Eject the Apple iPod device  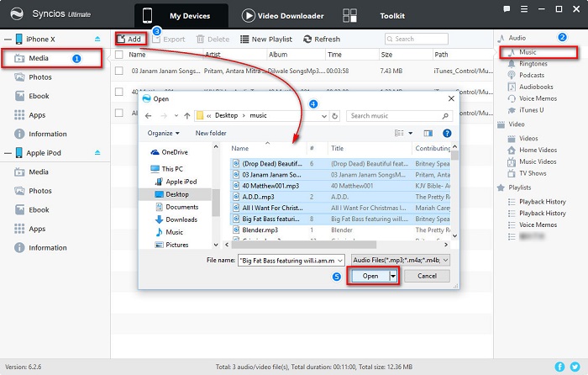[x=97, y=153]
